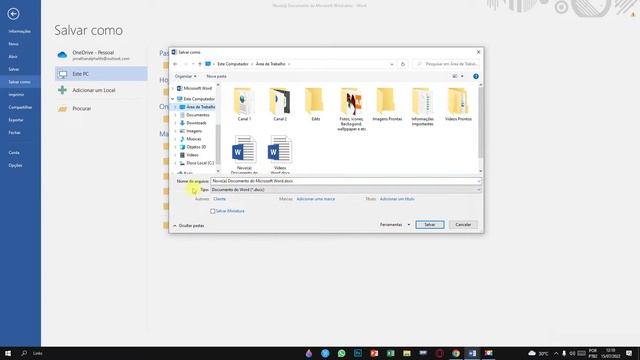Screen dimensions: 640x360
Task: Select Músicas in navigation tree
Action: [x=190, y=139]
